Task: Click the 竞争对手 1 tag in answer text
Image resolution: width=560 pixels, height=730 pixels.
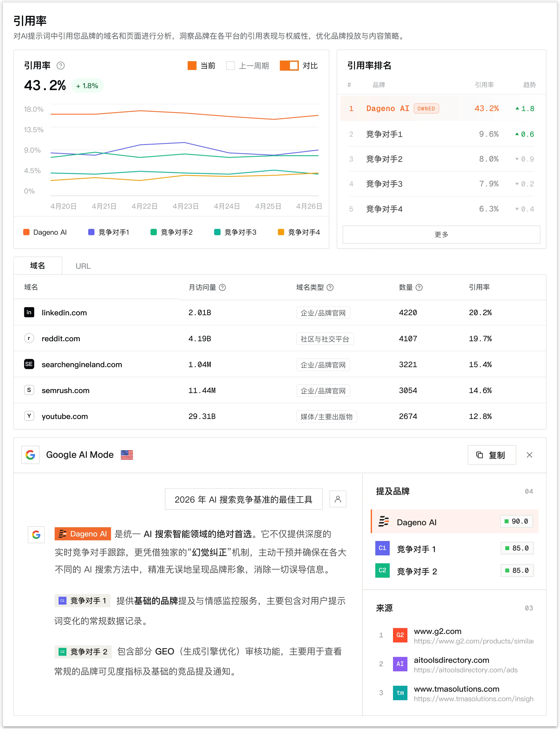Action: [x=83, y=601]
